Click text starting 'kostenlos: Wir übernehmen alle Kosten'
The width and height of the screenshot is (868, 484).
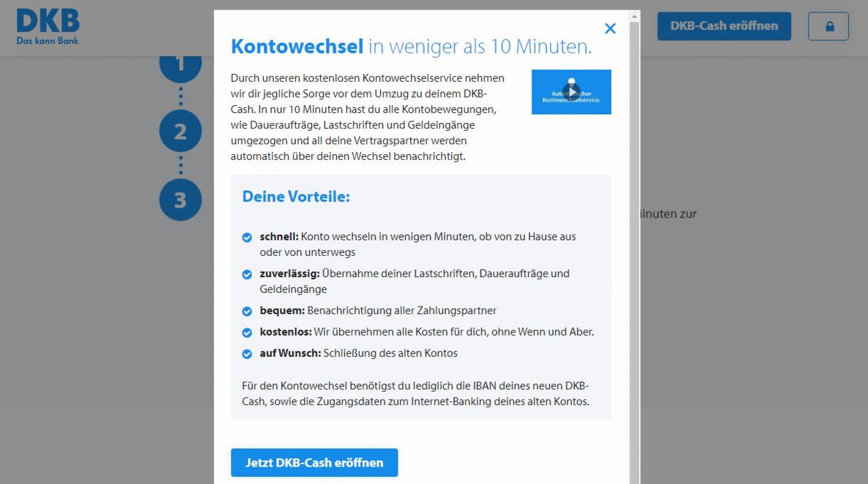[x=427, y=331]
